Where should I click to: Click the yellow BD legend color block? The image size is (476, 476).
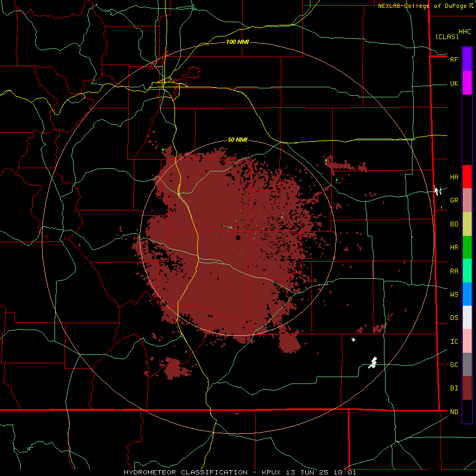click(467, 224)
